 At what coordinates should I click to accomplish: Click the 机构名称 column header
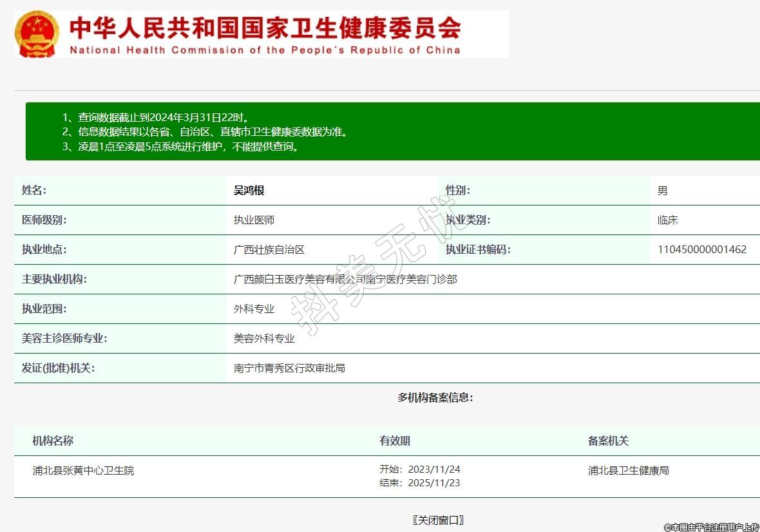click(53, 441)
